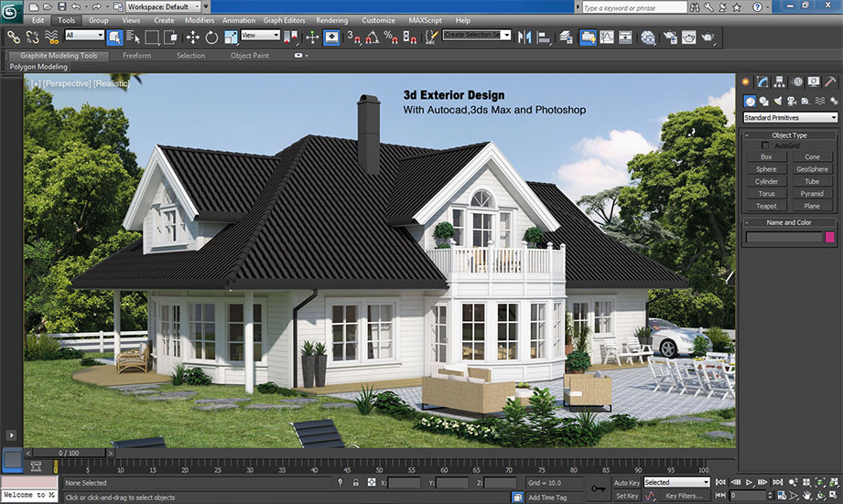Click the Key Filters... button
The height and width of the screenshot is (504, 843).
(684, 496)
